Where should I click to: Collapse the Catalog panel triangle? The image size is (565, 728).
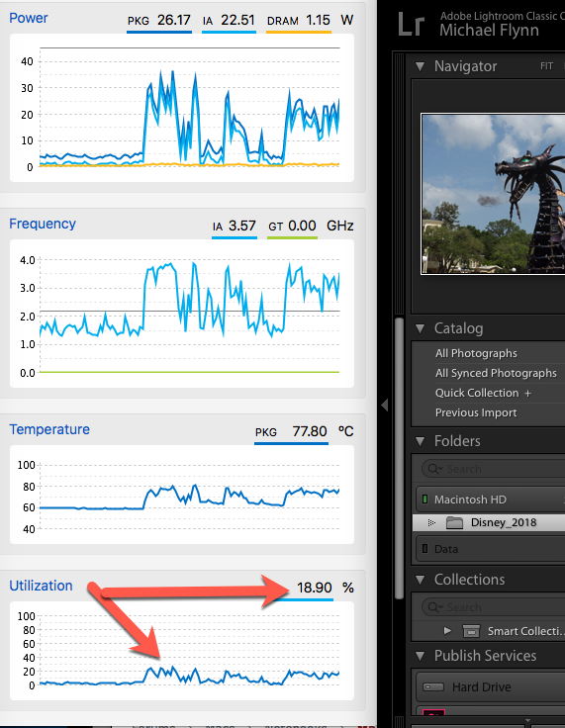coord(420,328)
